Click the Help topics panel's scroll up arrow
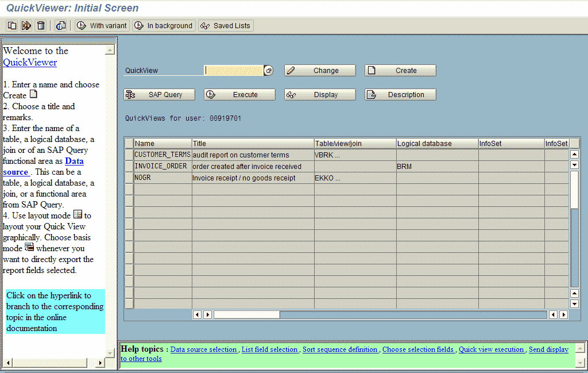This screenshot has width=588, height=373. coord(580,348)
